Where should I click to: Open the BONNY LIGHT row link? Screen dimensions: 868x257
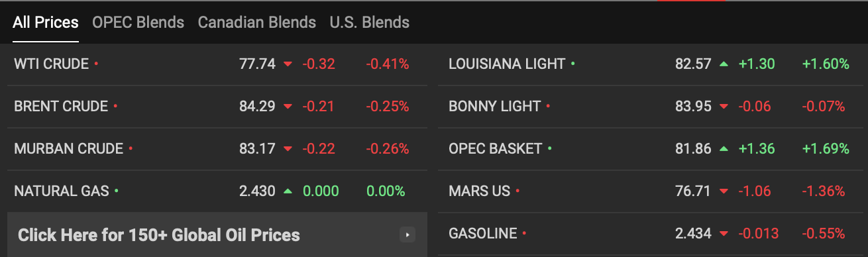point(495,107)
